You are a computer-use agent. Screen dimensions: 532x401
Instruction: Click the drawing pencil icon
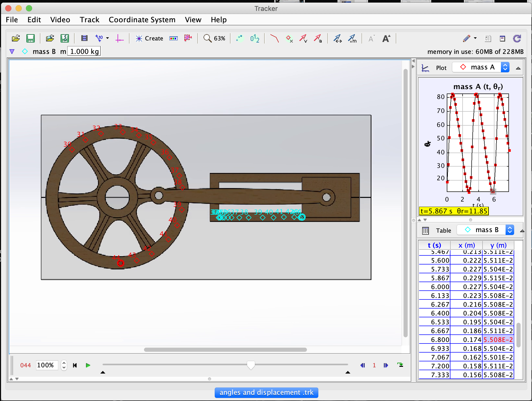tap(467, 38)
